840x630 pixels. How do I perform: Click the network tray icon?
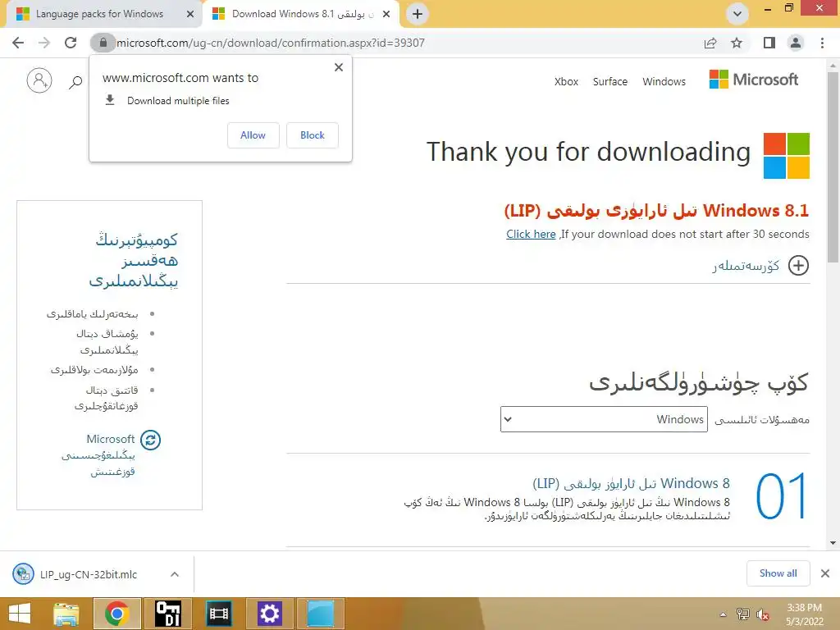(743, 614)
